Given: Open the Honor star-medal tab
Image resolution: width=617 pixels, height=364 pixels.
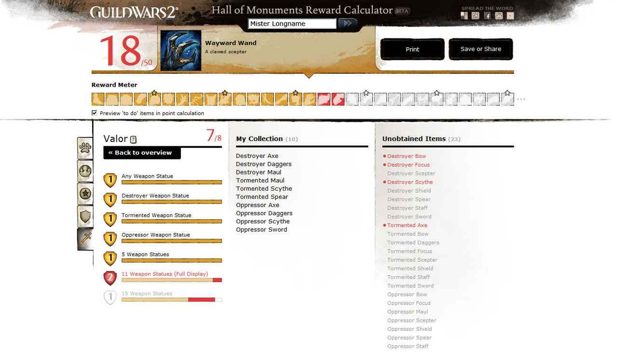Looking at the screenshot, I should coord(85,194).
